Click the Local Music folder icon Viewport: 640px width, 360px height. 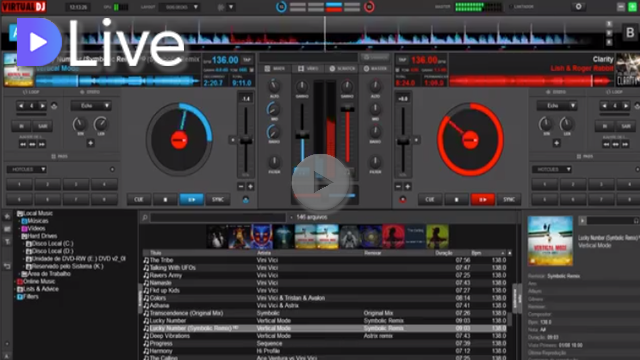pos(20,213)
